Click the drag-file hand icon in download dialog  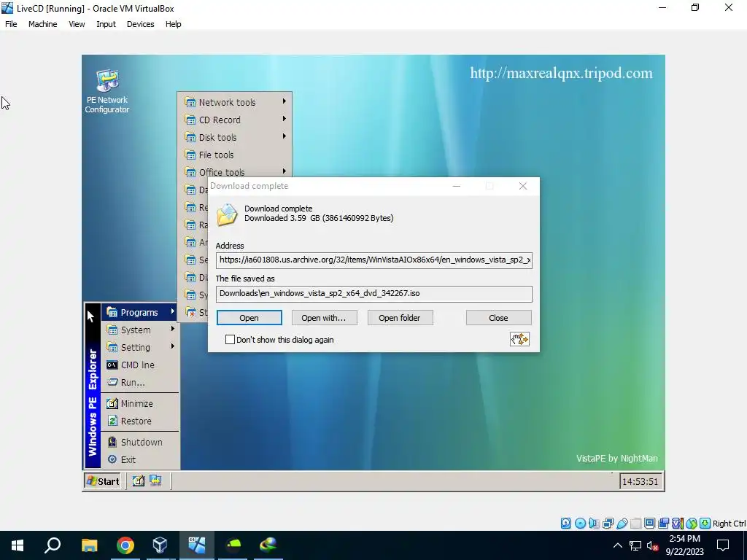point(519,339)
